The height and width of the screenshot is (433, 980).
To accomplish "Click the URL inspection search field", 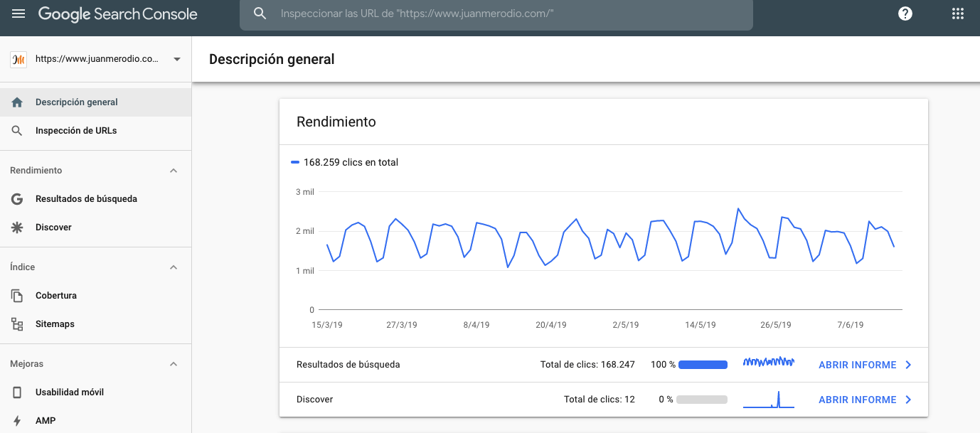I will [496, 14].
